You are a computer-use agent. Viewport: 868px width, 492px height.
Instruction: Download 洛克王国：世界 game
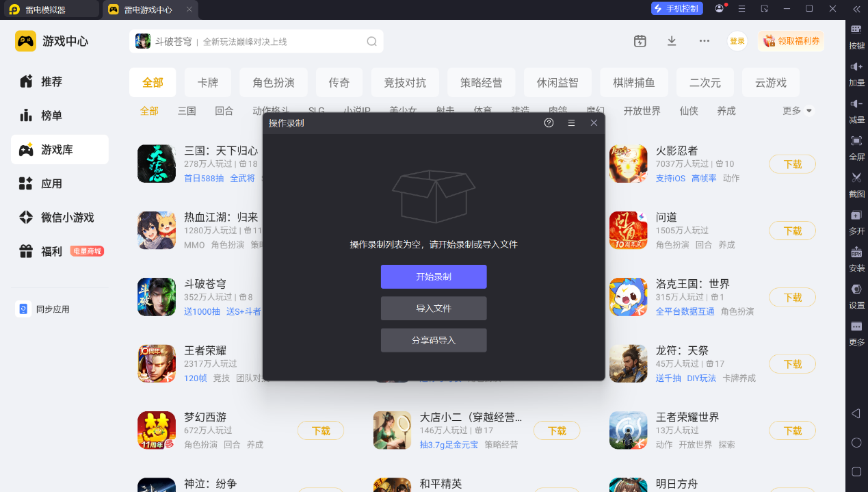(793, 298)
